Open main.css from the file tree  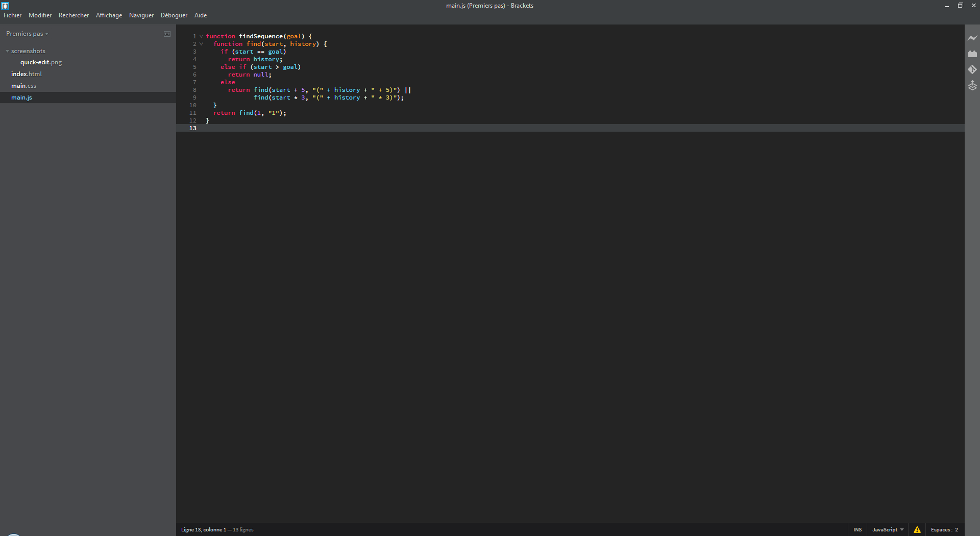23,86
